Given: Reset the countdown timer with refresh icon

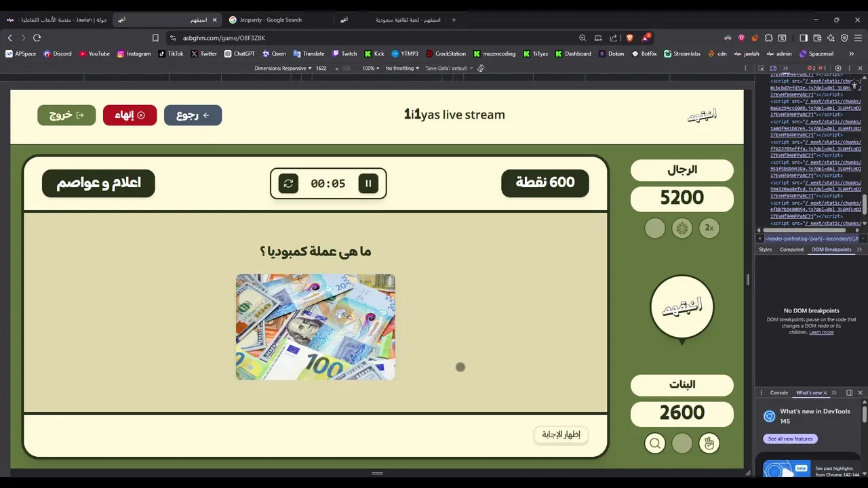Looking at the screenshot, I should [288, 184].
